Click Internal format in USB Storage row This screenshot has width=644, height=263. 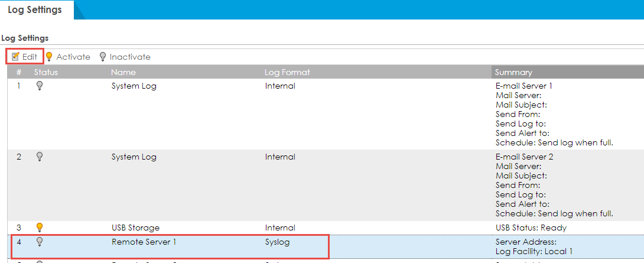[x=280, y=228]
